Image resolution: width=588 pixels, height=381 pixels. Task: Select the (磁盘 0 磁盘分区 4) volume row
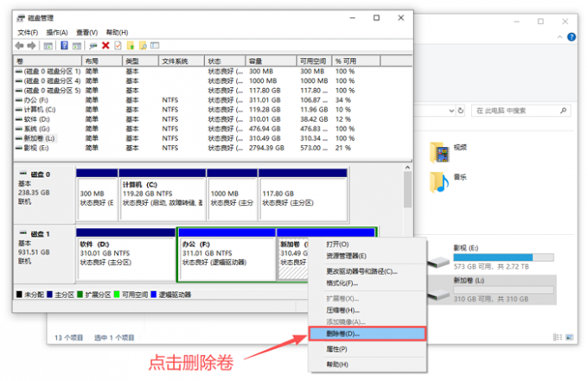coord(213,81)
